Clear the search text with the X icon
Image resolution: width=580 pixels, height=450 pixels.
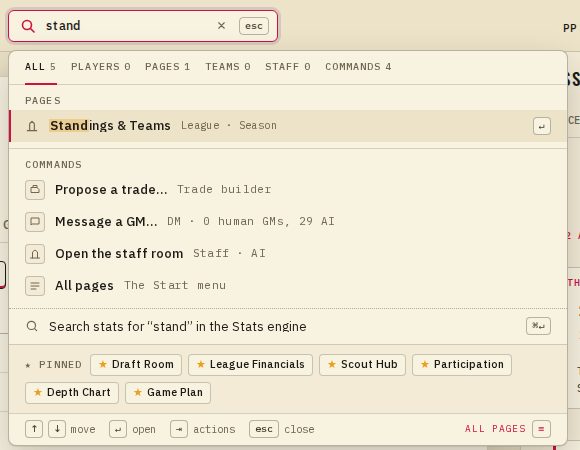[221, 26]
